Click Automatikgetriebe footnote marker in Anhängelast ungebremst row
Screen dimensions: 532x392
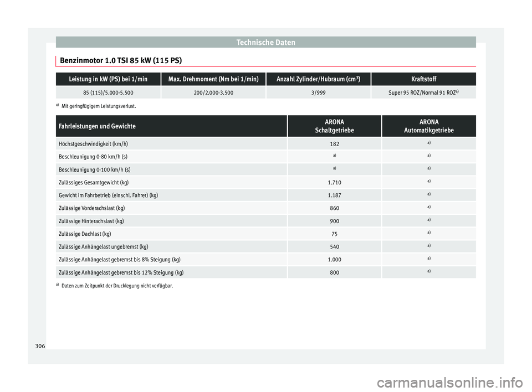click(429, 245)
